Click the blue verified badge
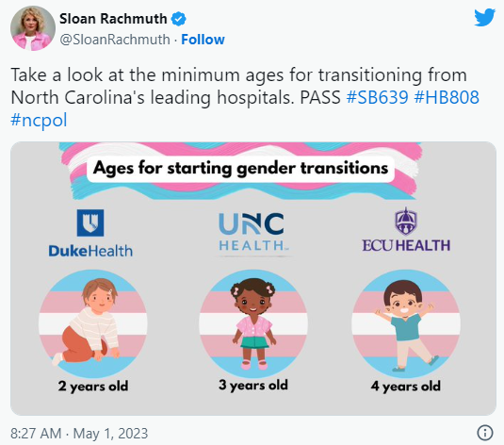The width and height of the screenshot is (504, 445). click(x=178, y=19)
